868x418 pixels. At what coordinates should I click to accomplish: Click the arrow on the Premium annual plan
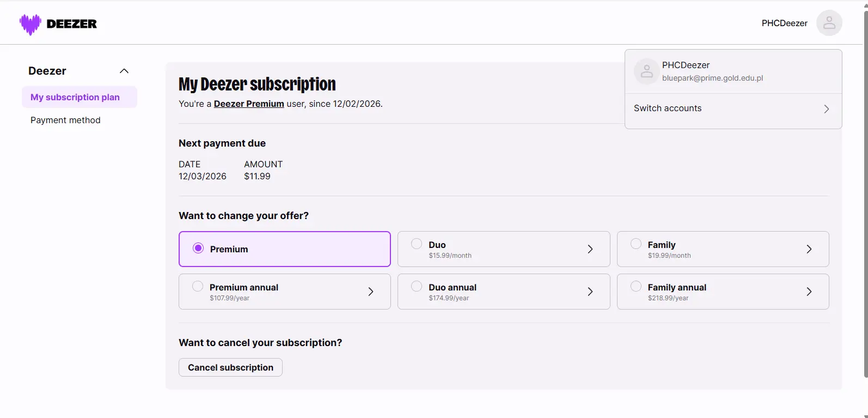click(371, 292)
